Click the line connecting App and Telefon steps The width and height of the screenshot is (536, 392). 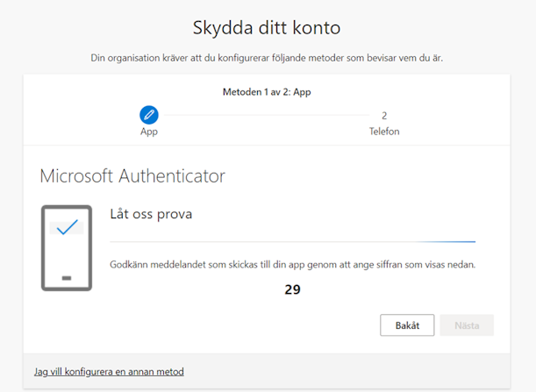click(x=267, y=115)
